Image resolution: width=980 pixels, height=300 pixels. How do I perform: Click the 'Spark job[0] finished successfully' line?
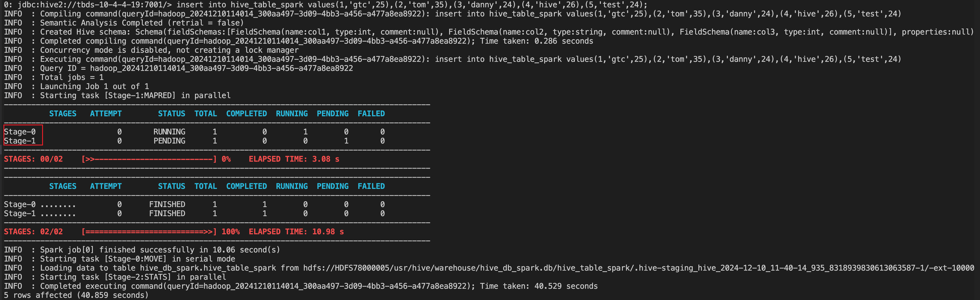[x=160, y=250]
